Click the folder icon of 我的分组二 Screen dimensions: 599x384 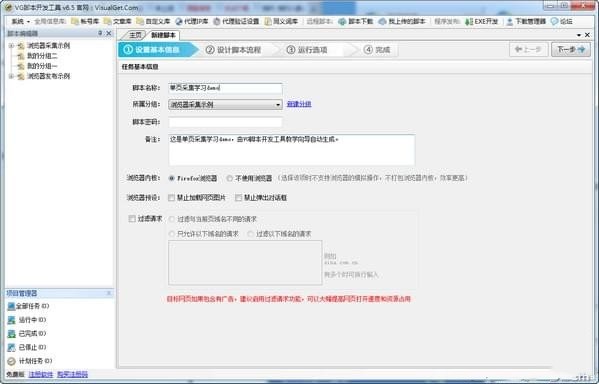coord(21,56)
